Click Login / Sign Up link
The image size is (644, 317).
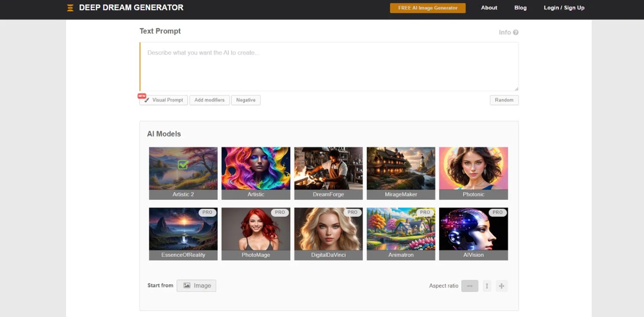[x=564, y=8]
